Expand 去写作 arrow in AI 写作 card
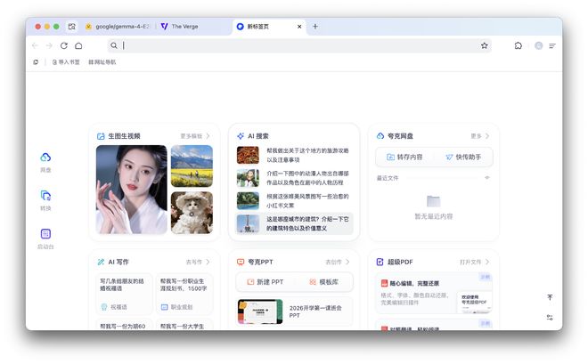 coord(198,263)
